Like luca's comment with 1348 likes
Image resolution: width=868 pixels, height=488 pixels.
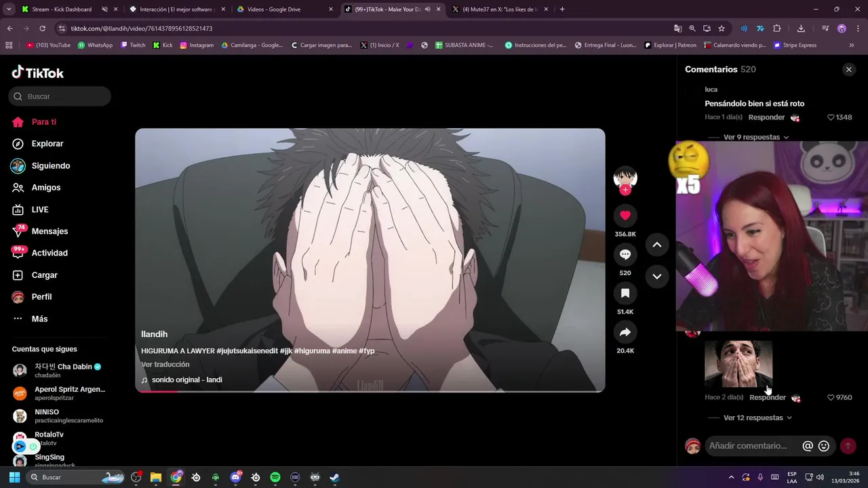(x=831, y=117)
